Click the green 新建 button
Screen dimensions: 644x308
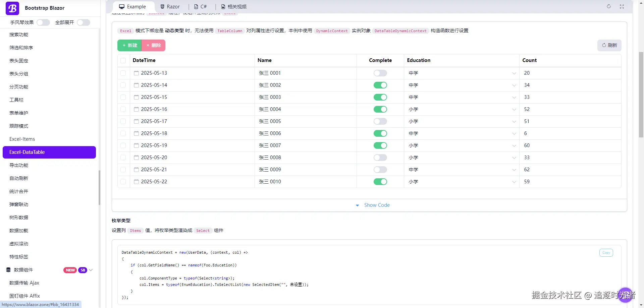tap(129, 45)
